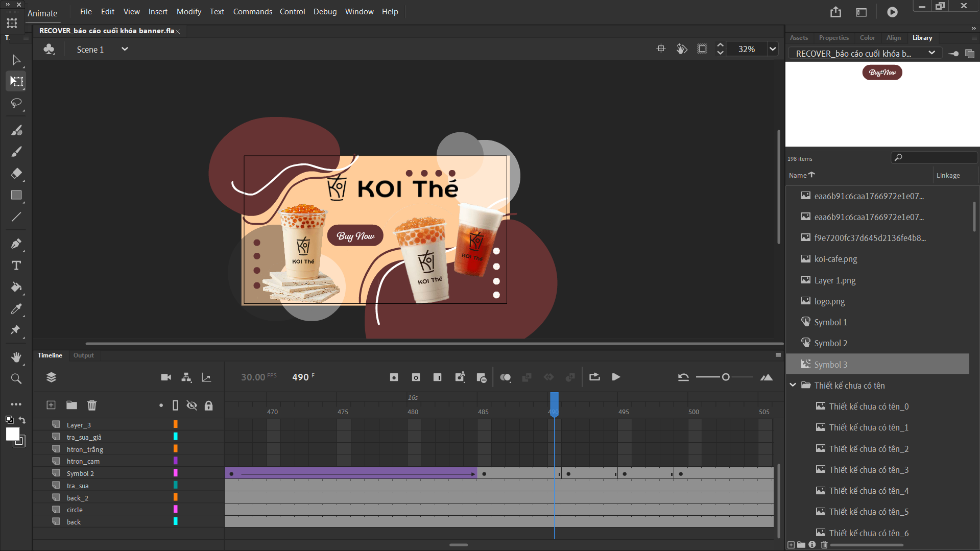The height and width of the screenshot is (551, 980).
Task: Open the File menu
Action: [86, 11]
